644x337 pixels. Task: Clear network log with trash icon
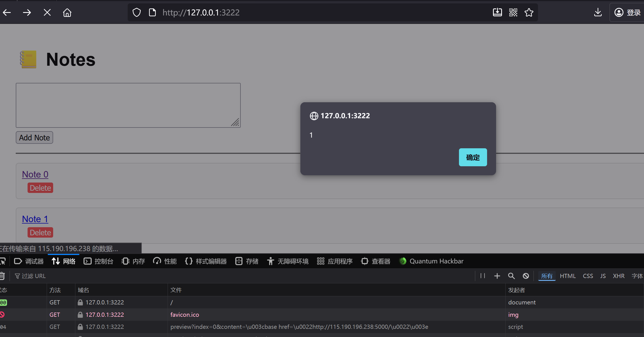2,276
